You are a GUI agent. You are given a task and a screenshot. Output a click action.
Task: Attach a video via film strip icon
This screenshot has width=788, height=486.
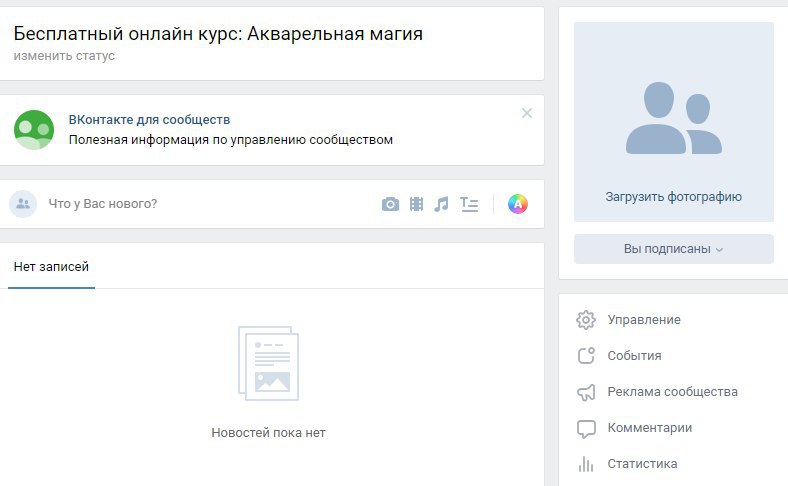click(x=416, y=204)
